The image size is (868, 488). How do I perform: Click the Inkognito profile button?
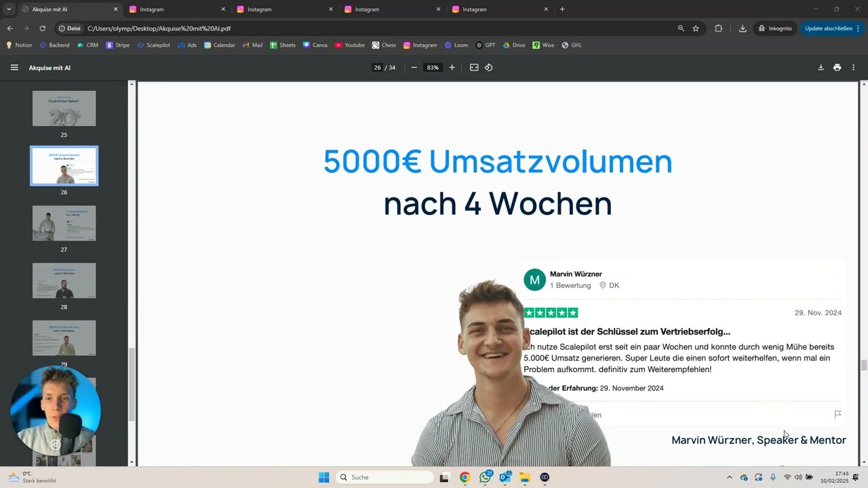(x=775, y=28)
